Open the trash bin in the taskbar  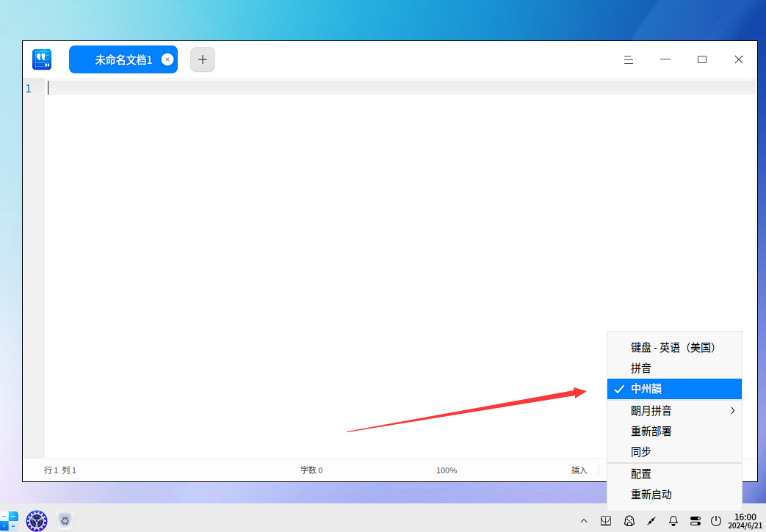click(65, 521)
